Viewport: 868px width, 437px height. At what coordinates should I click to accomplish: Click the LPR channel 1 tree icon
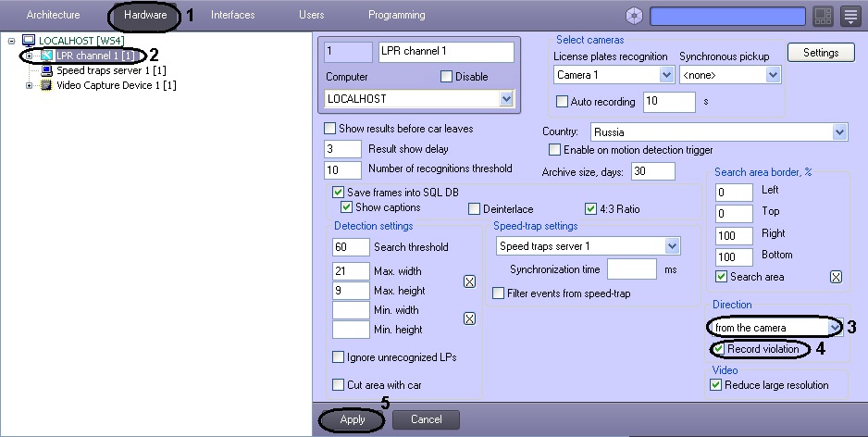[x=47, y=56]
